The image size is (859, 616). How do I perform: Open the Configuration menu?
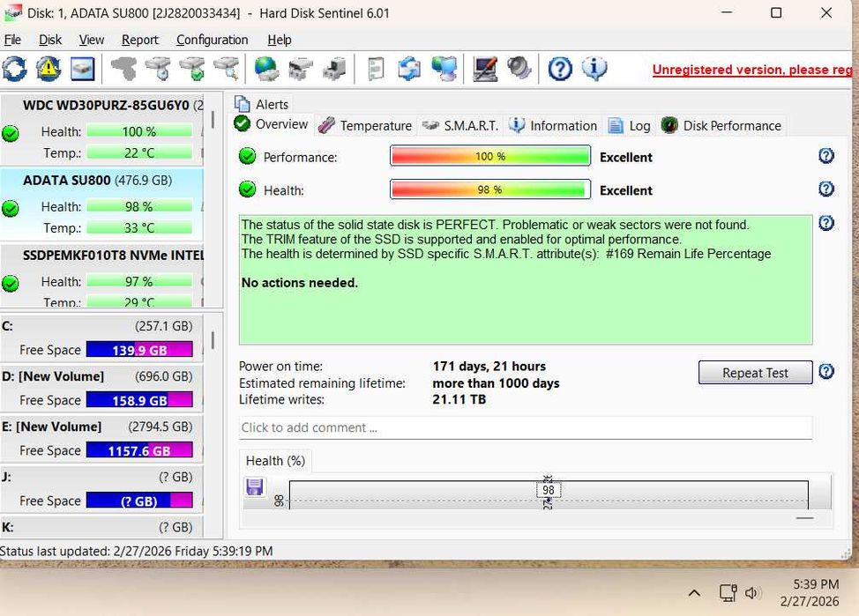[x=212, y=40]
